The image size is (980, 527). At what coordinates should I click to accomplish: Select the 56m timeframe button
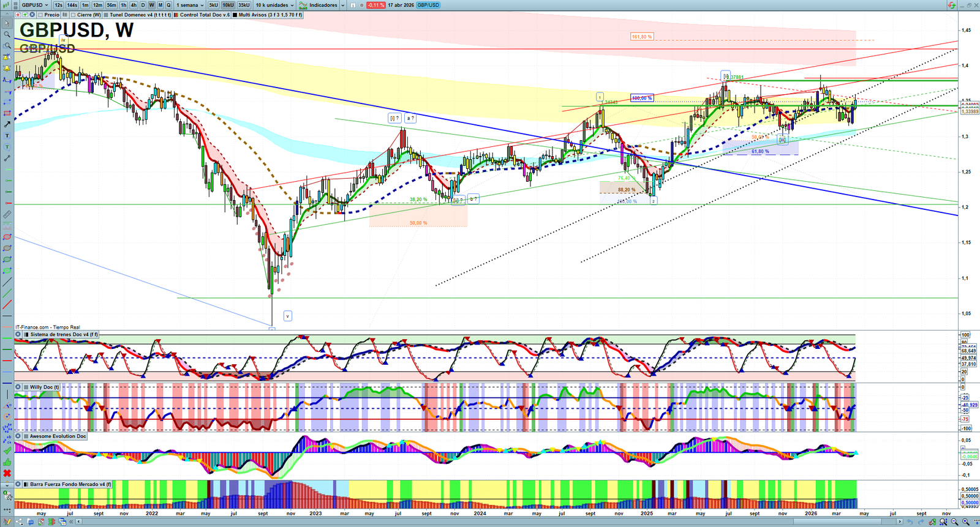(x=111, y=5)
